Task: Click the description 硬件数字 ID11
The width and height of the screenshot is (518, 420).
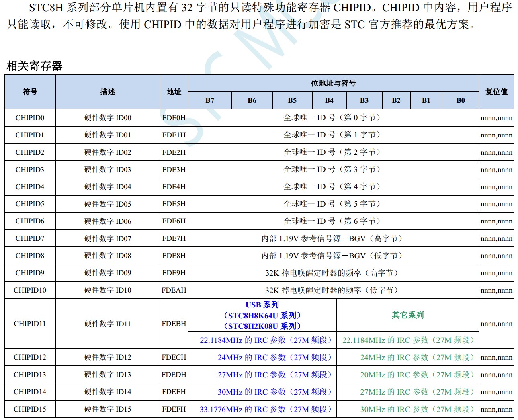Action: coord(108,324)
